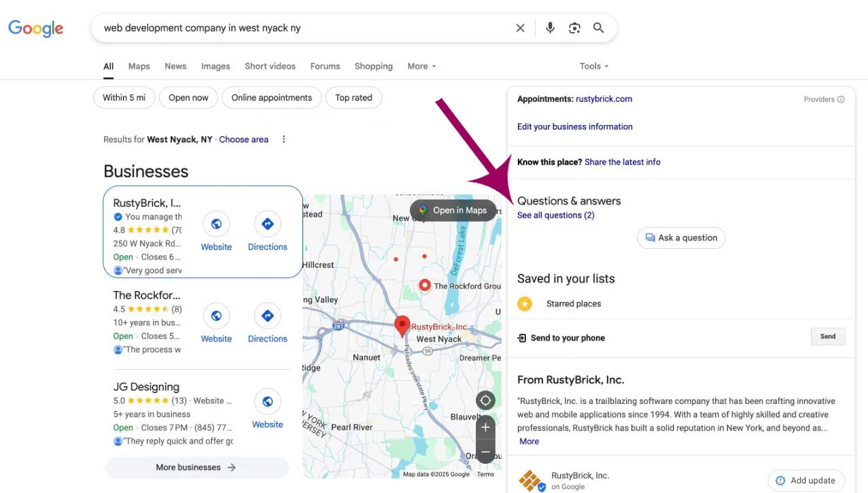The width and height of the screenshot is (868, 493).
Task: Toggle the Within 5 mi filter
Action: [124, 98]
